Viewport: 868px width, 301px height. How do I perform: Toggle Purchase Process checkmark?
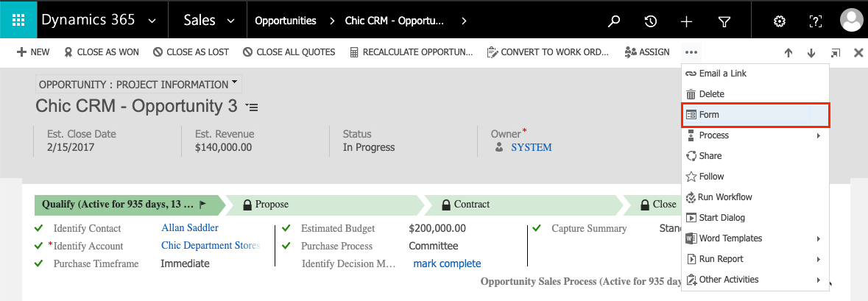point(286,246)
